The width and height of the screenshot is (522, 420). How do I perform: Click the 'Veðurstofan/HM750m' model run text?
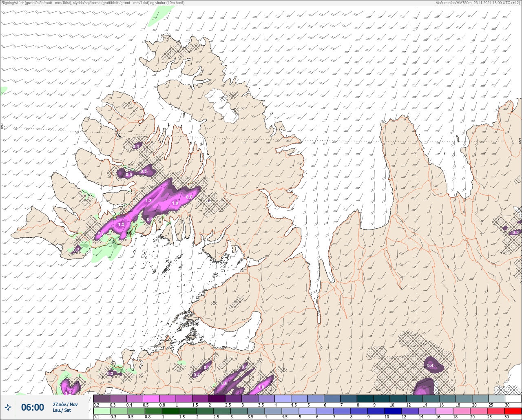(x=478, y=3)
